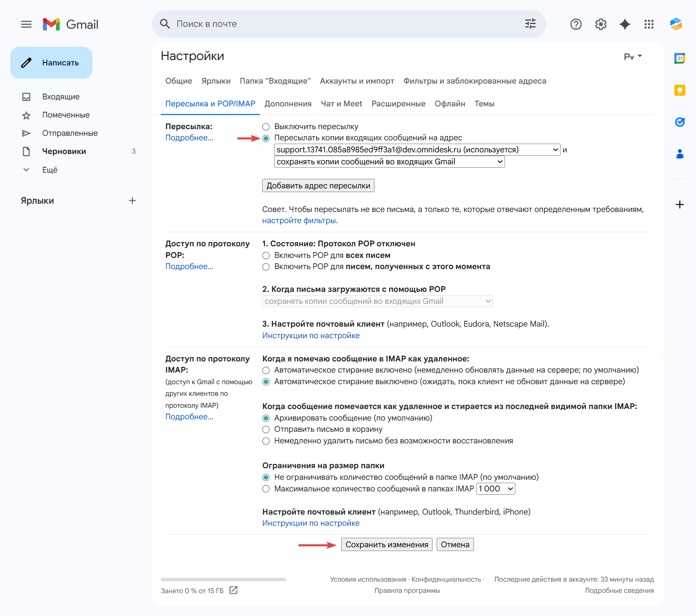Click the настройте фильтры link

(299, 221)
